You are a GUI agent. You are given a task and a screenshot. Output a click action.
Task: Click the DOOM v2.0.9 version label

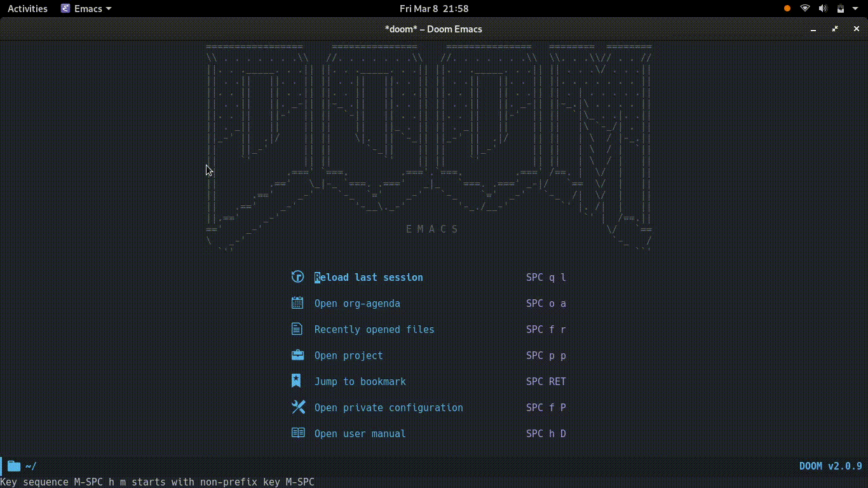pyautogui.click(x=831, y=466)
